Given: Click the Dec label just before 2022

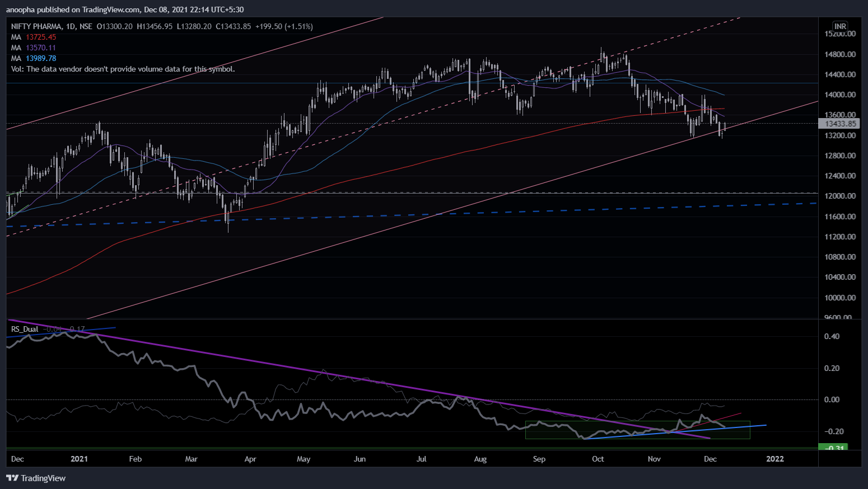Looking at the screenshot, I should (x=710, y=459).
